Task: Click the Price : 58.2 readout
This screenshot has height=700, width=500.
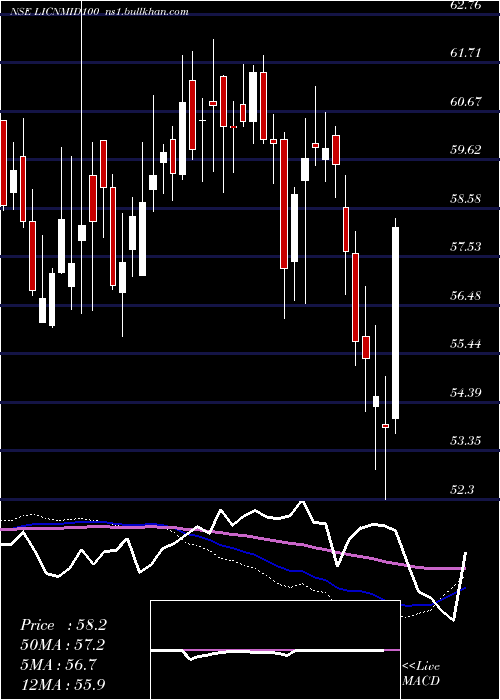Action: click(x=63, y=625)
